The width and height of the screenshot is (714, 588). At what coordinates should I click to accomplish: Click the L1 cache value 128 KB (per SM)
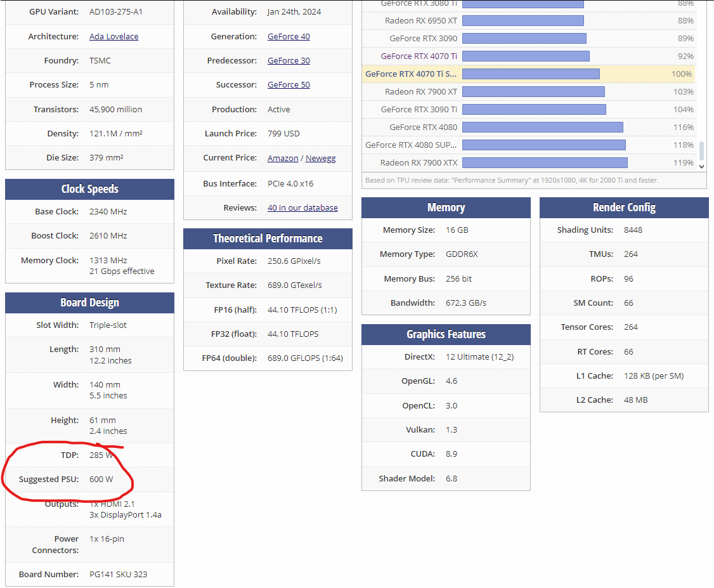654,376
